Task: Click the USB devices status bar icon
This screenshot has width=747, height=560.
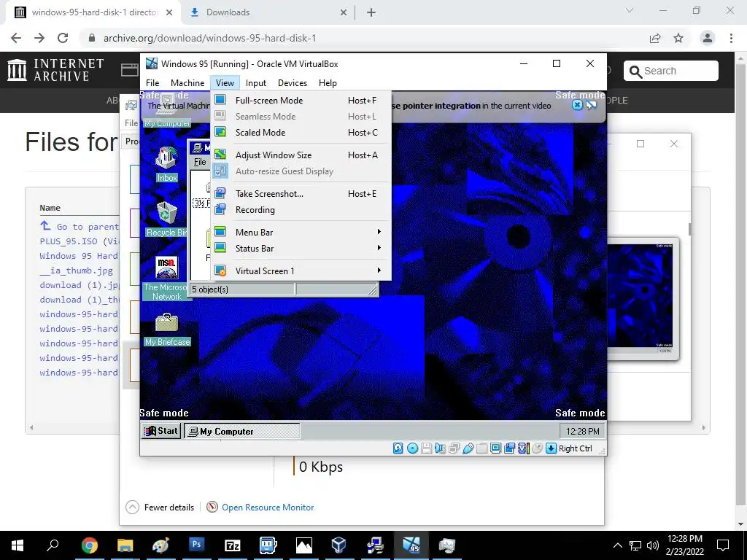Action: tap(468, 448)
